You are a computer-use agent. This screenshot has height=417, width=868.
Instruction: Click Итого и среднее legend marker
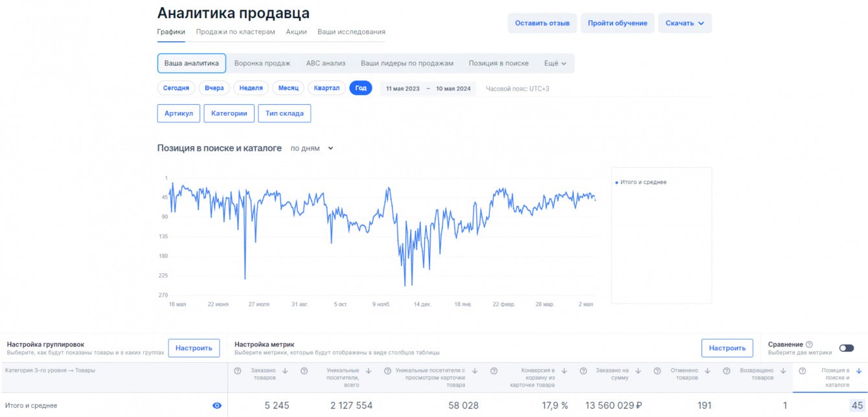(x=617, y=183)
